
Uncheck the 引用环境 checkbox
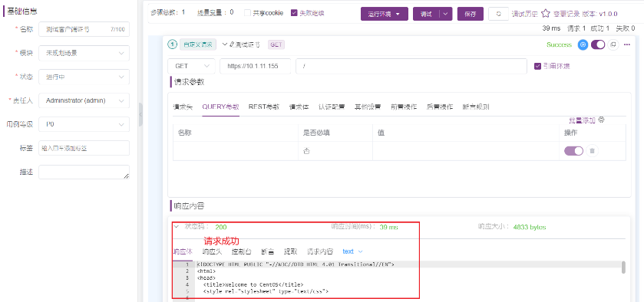(537, 66)
